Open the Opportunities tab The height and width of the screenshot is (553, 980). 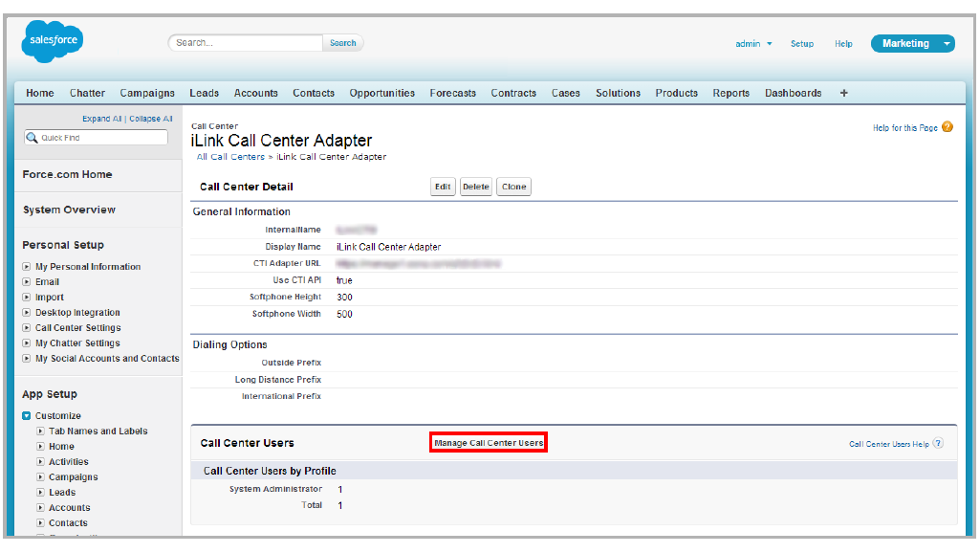click(381, 93)
